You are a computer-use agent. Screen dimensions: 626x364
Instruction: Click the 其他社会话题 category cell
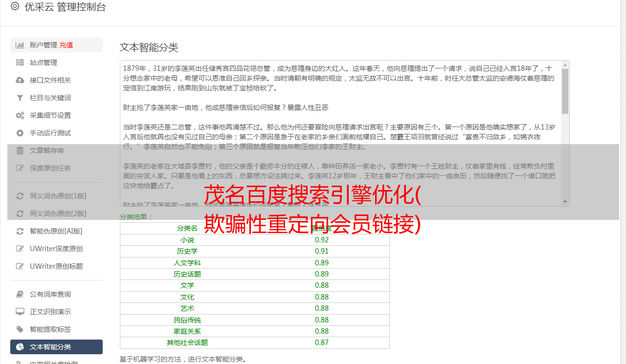click(187, 343)
